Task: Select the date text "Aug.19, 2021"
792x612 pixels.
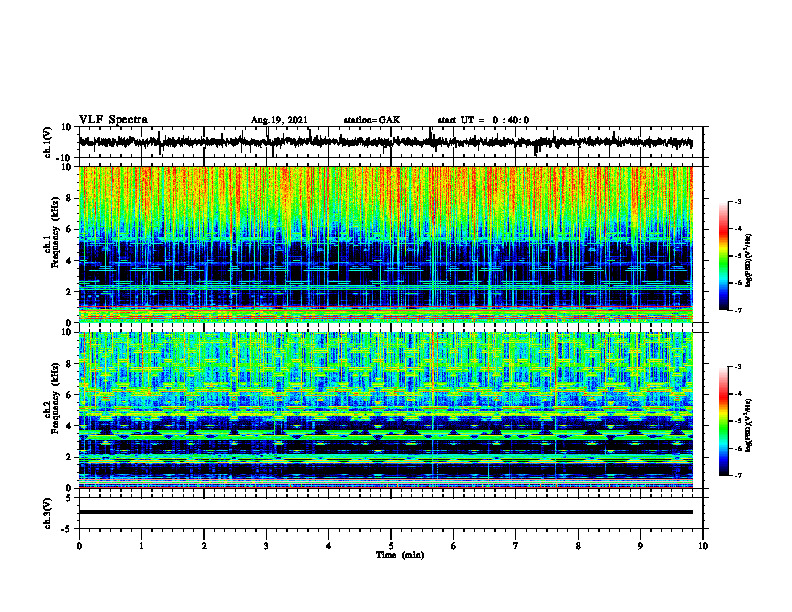Action: (x=279, y=120)
